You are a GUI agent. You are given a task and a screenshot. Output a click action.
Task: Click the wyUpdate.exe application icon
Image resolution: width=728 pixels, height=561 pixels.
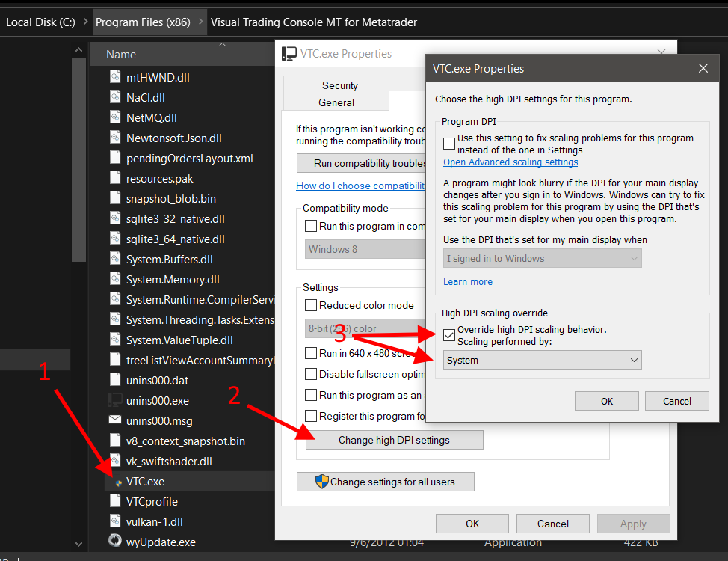pos(114,541)
